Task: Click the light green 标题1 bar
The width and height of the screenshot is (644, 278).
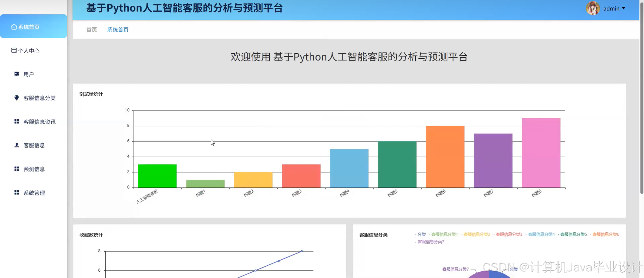Action: point(205,183)
